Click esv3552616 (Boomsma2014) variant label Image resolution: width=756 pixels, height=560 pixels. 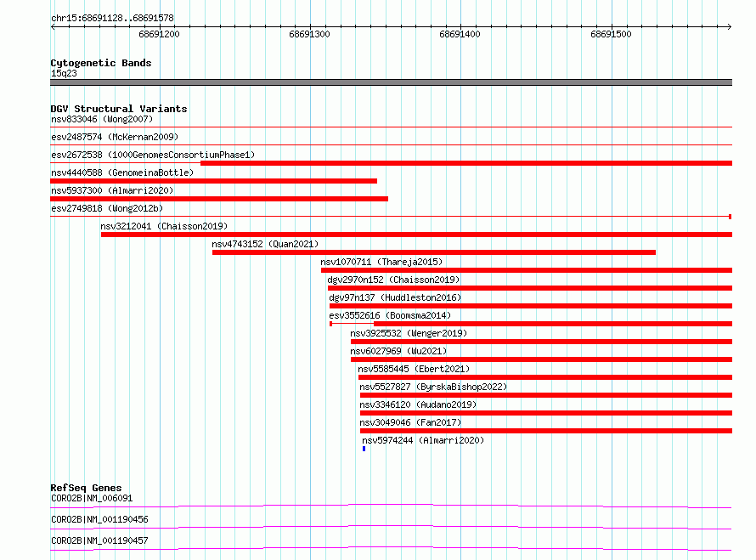(390, 315)
